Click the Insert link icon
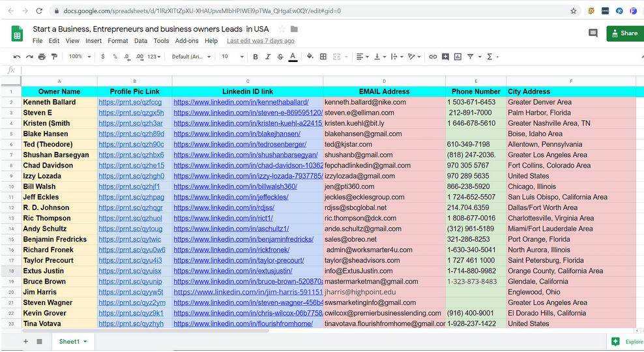644x352 pixels. click(433, 57)
